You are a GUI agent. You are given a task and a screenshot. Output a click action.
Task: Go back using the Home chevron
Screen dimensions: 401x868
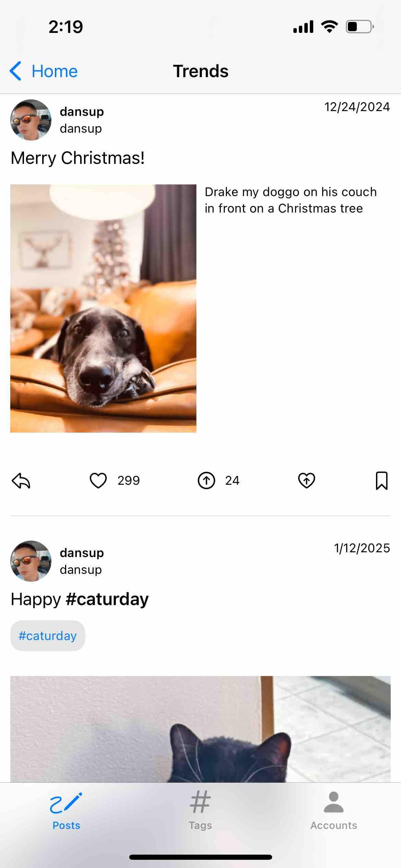coord(44,71)
